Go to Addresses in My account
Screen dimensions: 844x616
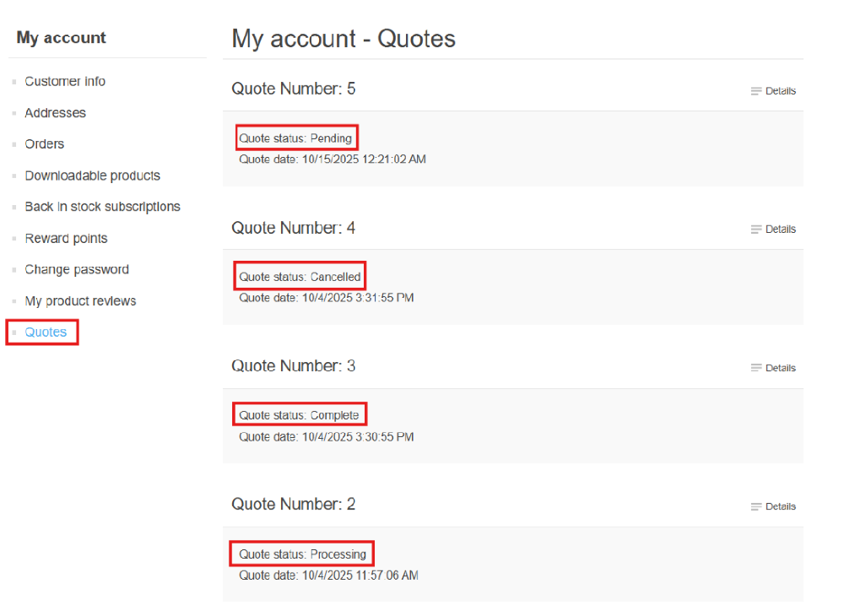coord(55,113)
